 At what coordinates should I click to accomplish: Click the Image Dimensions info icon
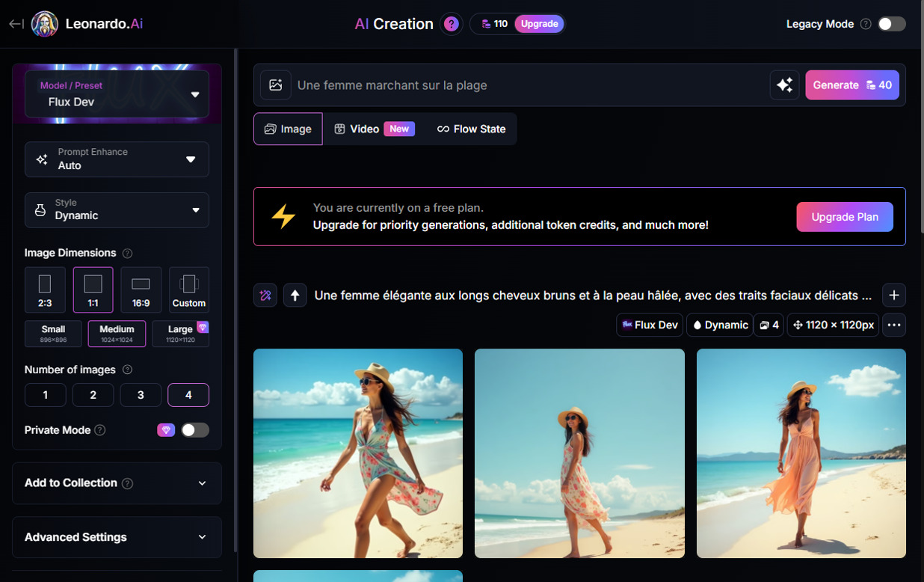point(127,253)
